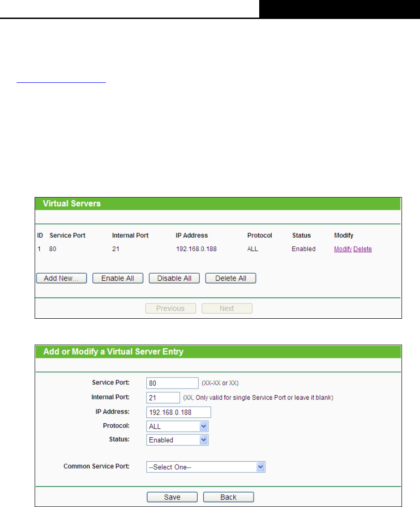Screen dimensions: 420x507
Task: Open the Common Service Port dropdown
Action: point(206,467)
